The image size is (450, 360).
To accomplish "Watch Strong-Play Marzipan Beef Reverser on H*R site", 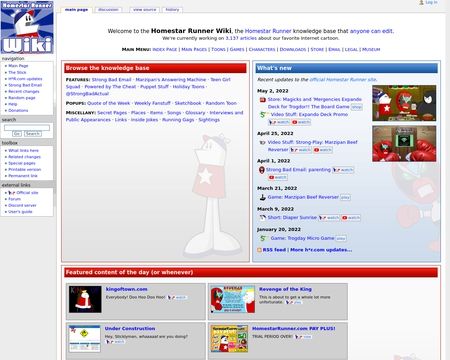I will (x=300, y=150).
